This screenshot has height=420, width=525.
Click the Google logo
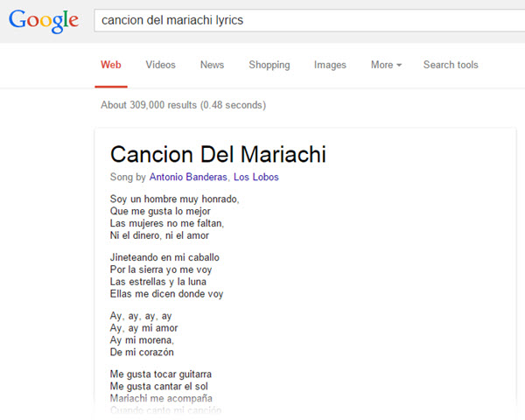(x=44, y=21)
